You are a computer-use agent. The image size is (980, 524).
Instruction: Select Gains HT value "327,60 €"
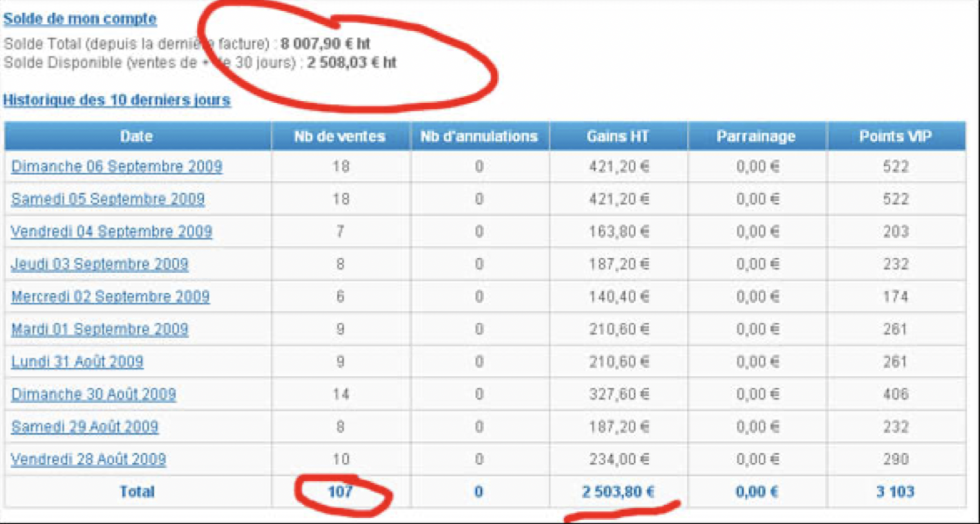point(619,394)
